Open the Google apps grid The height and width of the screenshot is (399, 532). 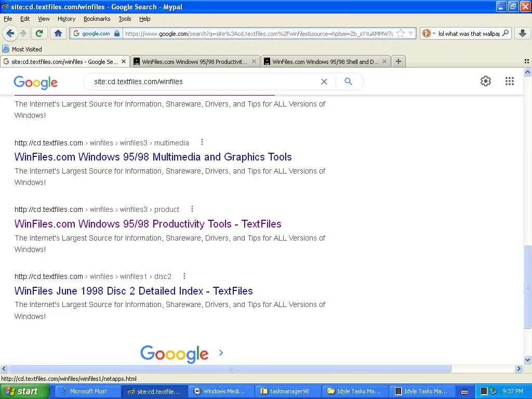tap(509, 81)
